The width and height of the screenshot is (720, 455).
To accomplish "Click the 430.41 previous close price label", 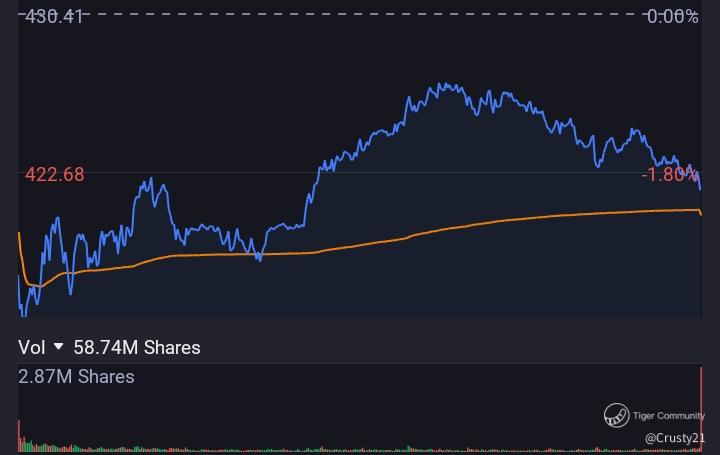I will [x=54, y=17].
